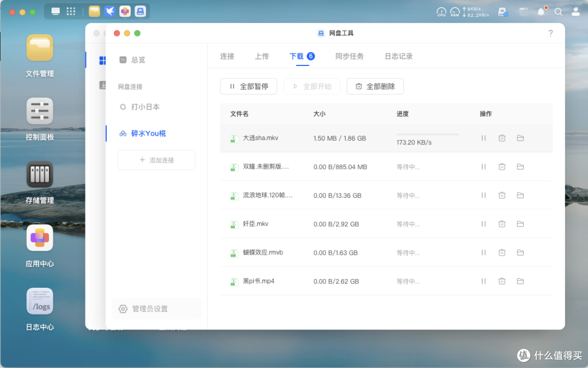Click 添加连接 to add a connection

156,160
